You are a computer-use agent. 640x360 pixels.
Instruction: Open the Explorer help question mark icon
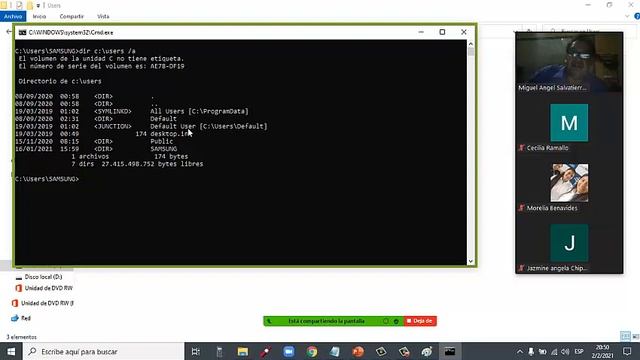pos(637,16)
